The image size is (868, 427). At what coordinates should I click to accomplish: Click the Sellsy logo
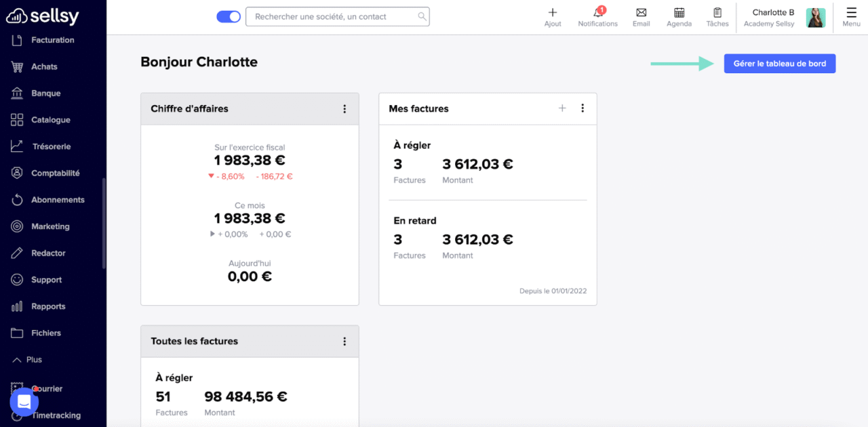pyautogui.click(x=42, y=16)
